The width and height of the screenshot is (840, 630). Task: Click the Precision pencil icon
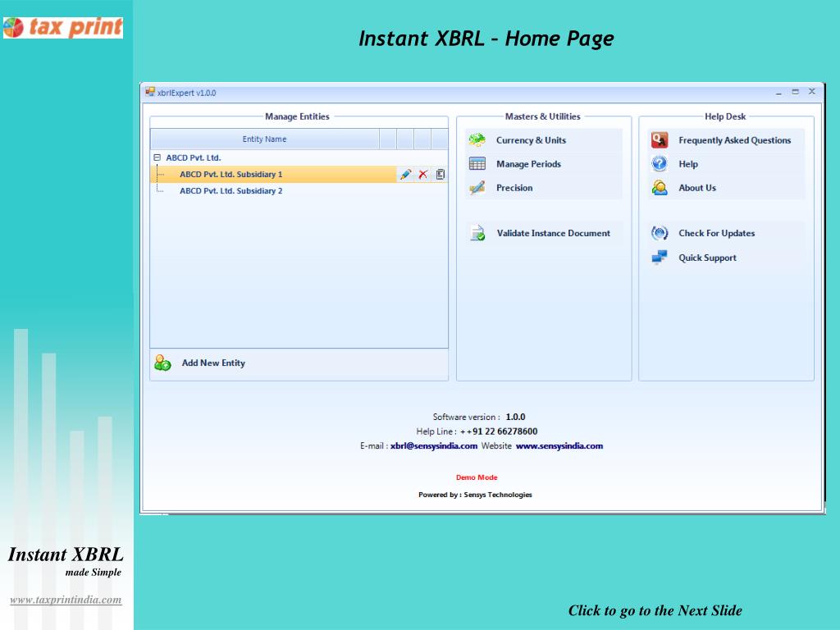477,188
